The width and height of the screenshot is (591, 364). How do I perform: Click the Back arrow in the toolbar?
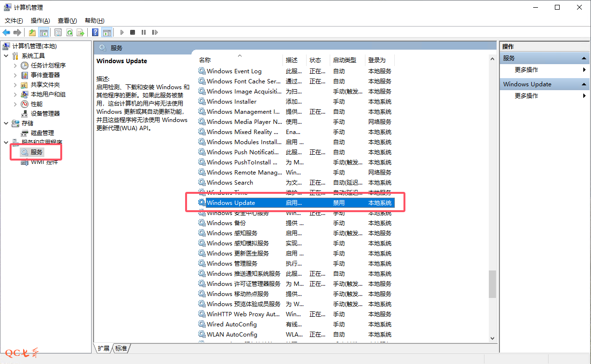click(6, 32)
